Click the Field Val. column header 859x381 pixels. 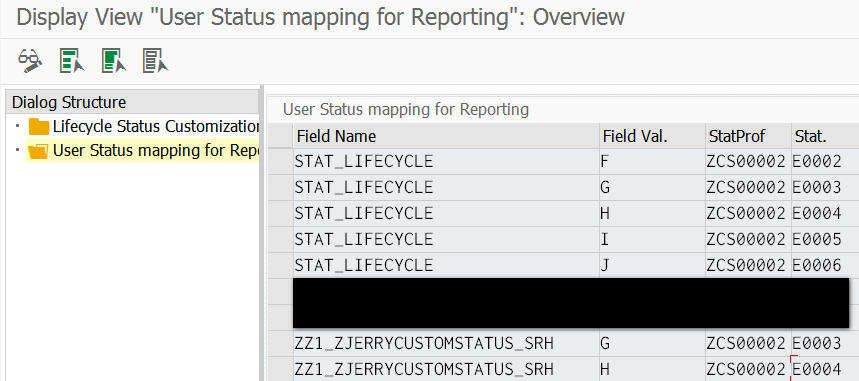click(x=652, y=136)
